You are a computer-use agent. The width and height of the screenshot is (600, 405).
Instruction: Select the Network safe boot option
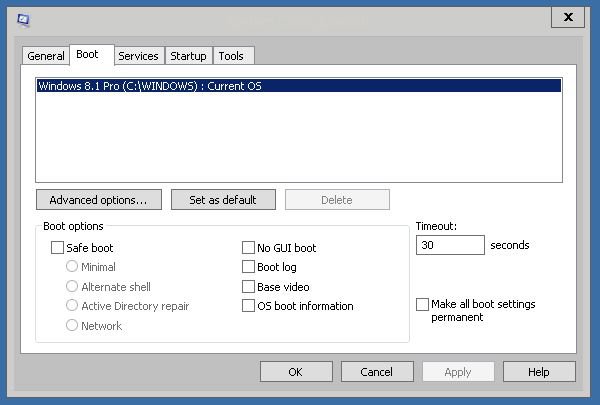tap(72, 325)
